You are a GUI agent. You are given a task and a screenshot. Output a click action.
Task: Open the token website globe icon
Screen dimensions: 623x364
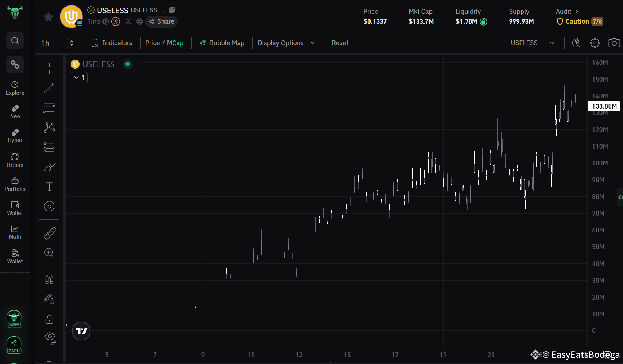(139, 21)
